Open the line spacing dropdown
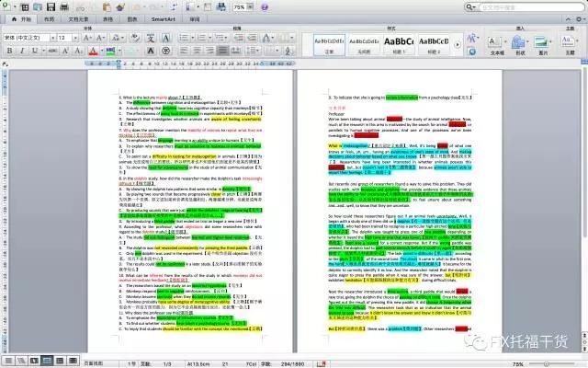The height and width of the screenshot is (368, 588). 254,51
